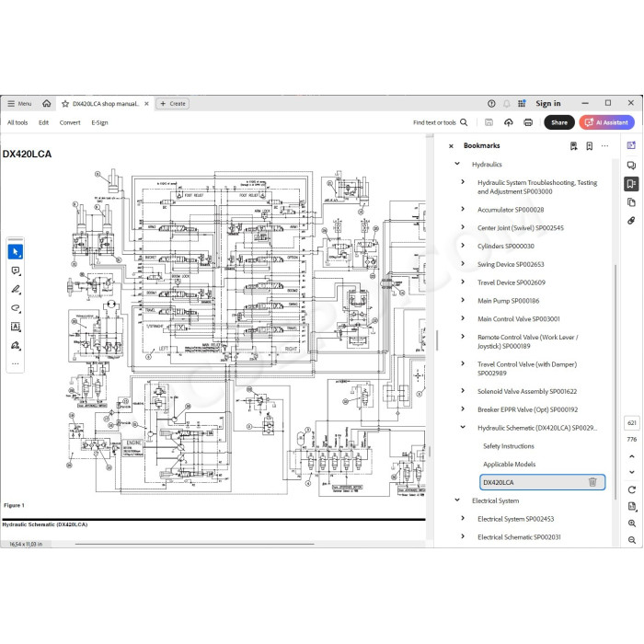
Task: Expand Center Joint (Swivel) bookmark
Action: click(463, 227)
